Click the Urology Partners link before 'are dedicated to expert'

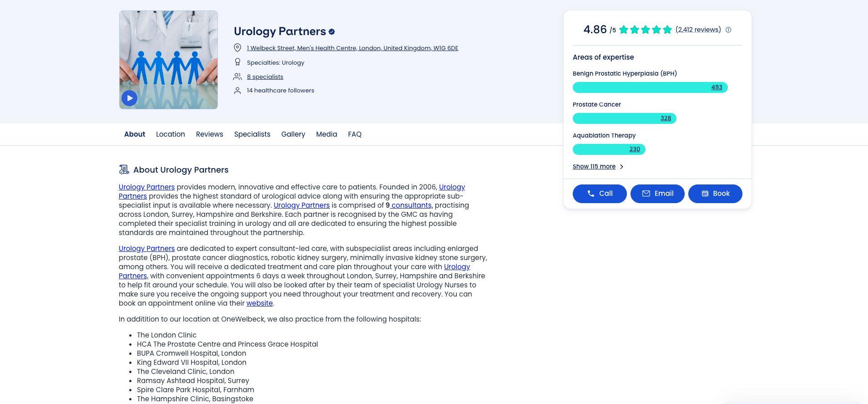(146, 249)
